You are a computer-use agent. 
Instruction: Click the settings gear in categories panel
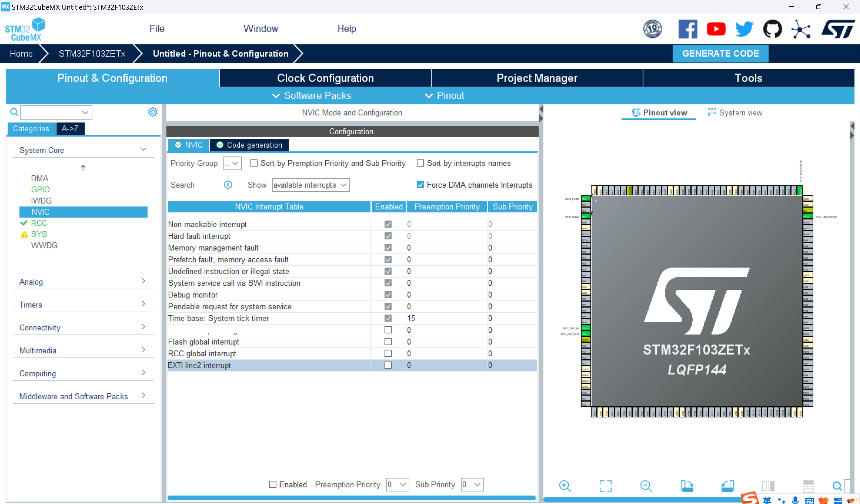[153, 112]
